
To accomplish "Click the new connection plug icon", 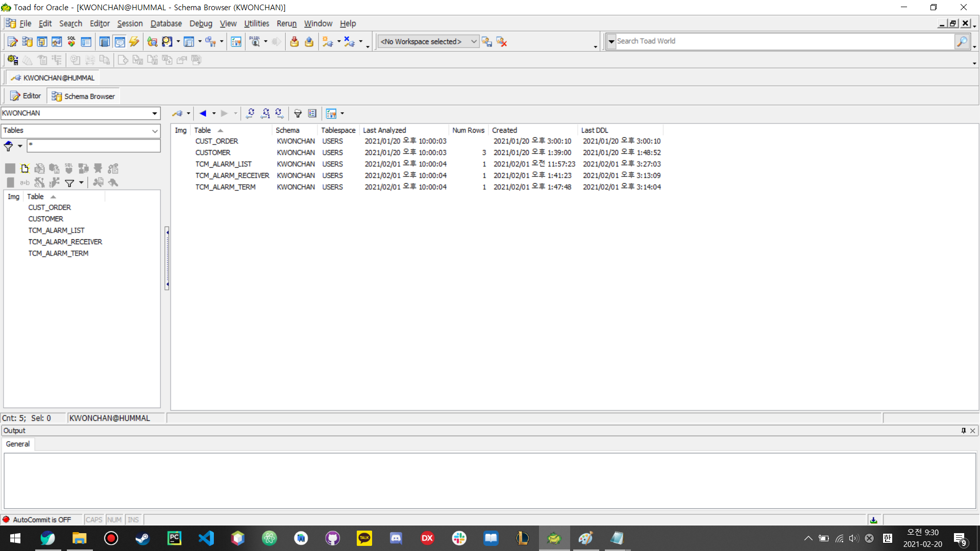I will pyautogui.click(x=327, y=42).
